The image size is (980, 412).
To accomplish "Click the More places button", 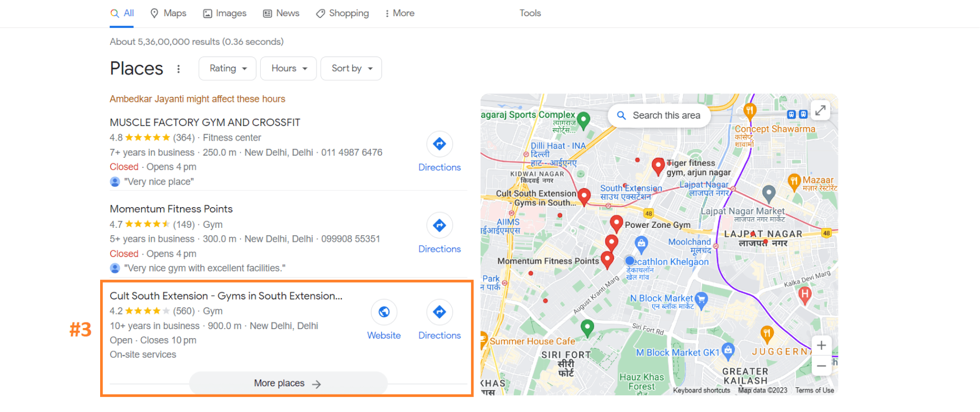I will (288, 383).
